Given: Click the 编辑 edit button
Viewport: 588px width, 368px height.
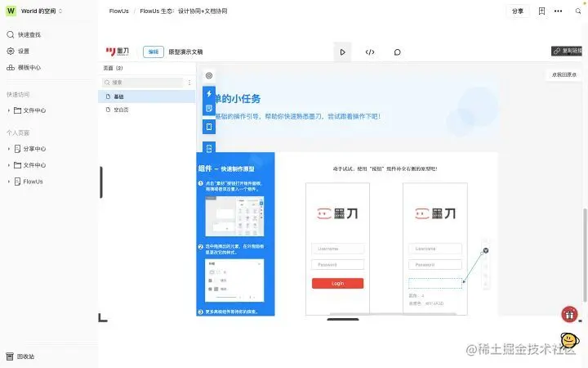Looking at the screenshot, I should click(x=154, y=52).
